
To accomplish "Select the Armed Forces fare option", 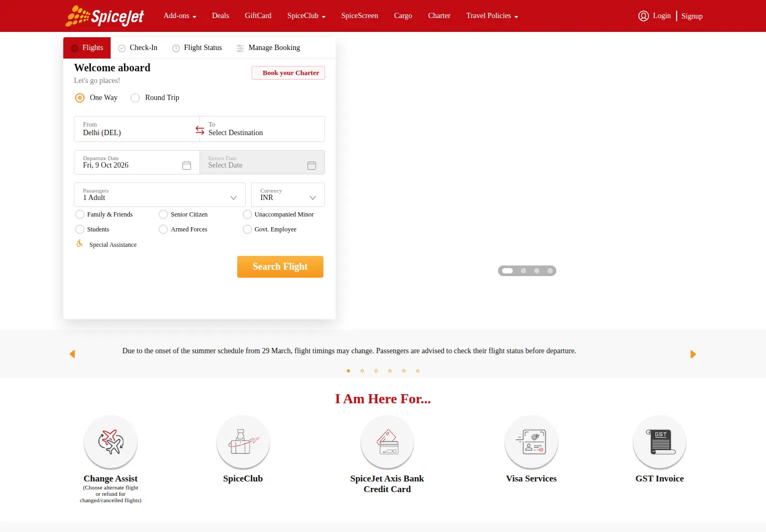I will click(163, 229).
